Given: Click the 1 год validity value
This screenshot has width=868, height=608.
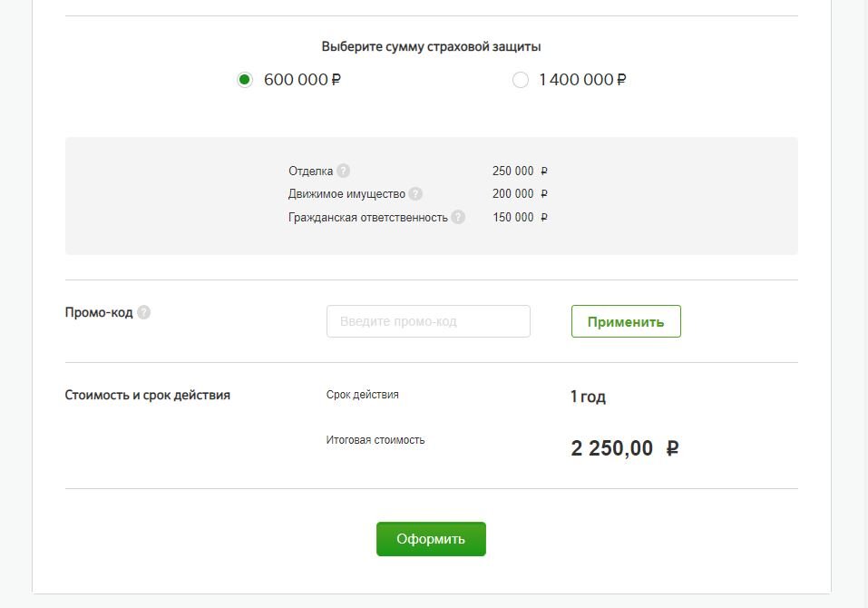Looking at the screenshot, I should coord(588,397).
